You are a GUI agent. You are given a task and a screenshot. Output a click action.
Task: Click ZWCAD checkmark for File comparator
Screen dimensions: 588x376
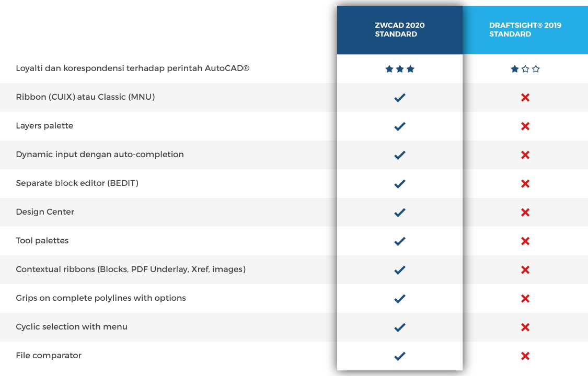coord(400,356)
